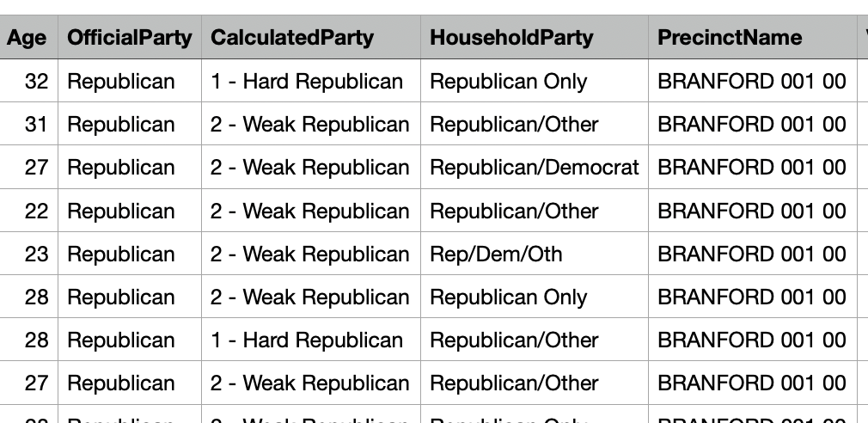Select BRANFORD precinct cell in age 23 row
This screenshot has width=868, height=423.
[751, 254]
